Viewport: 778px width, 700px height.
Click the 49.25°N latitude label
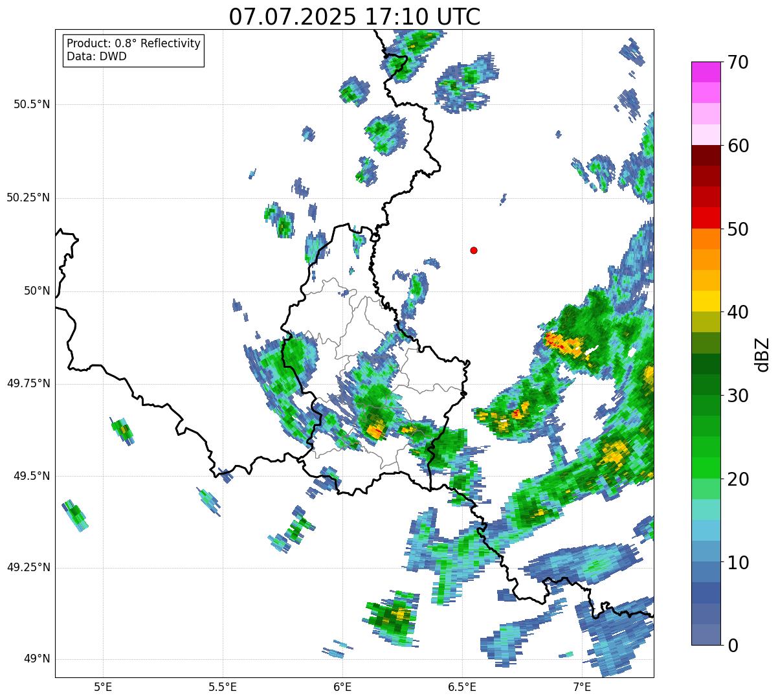pyautogui.click(x=28, y=568)
